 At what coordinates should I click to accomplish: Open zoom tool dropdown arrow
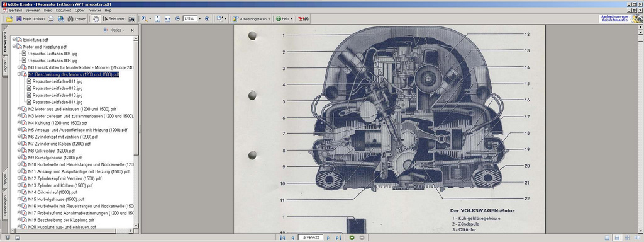(150, 19)
